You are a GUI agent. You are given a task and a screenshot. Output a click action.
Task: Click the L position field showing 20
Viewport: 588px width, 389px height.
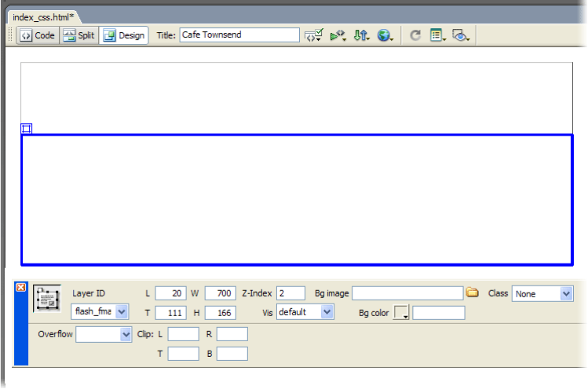[x=170, y=293]
